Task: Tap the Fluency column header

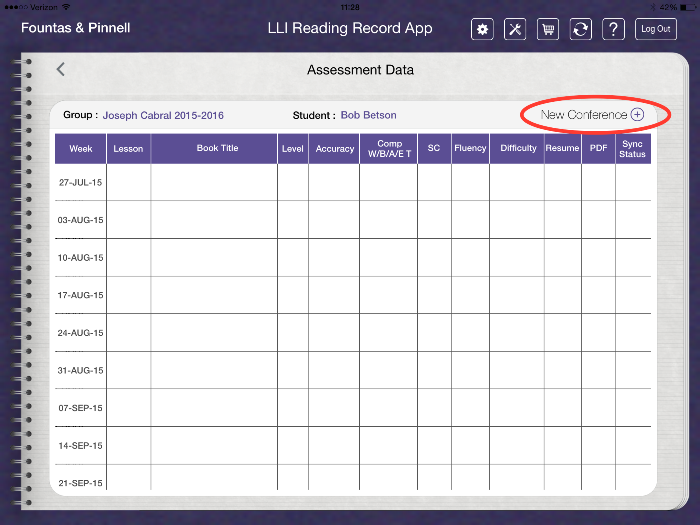Action: click(x=470, y=149)
